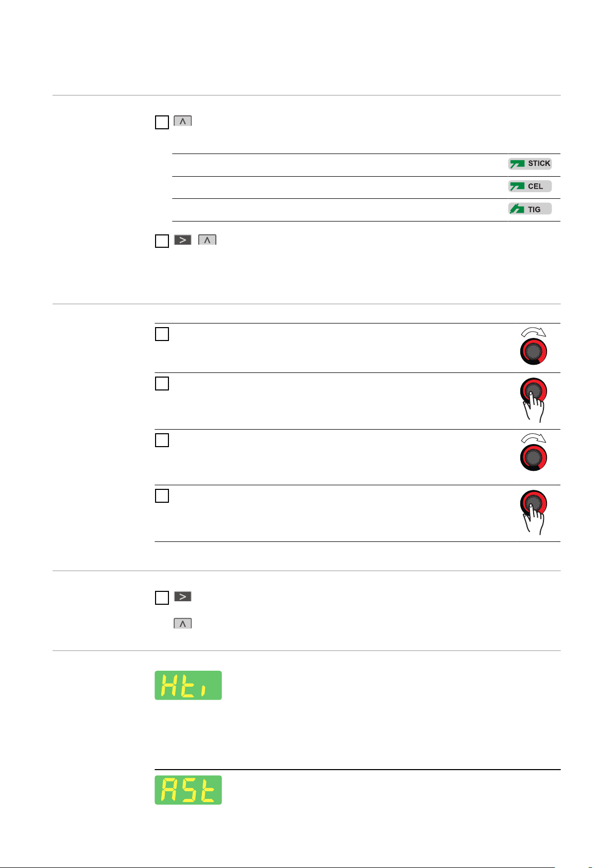This screenshot has height=868, width=614.
Task: Click the dark right-arrow key above the dial steps
Action: tap(183, 240)
